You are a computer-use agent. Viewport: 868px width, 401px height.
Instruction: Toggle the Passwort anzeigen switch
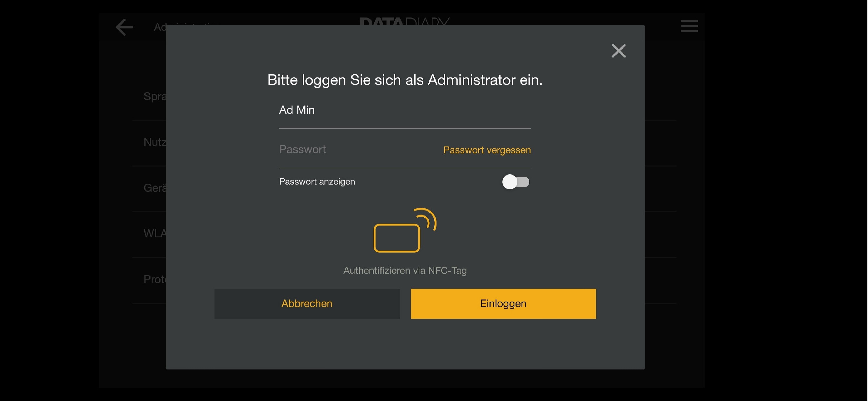pyautogui.click(x=516, y=182)
